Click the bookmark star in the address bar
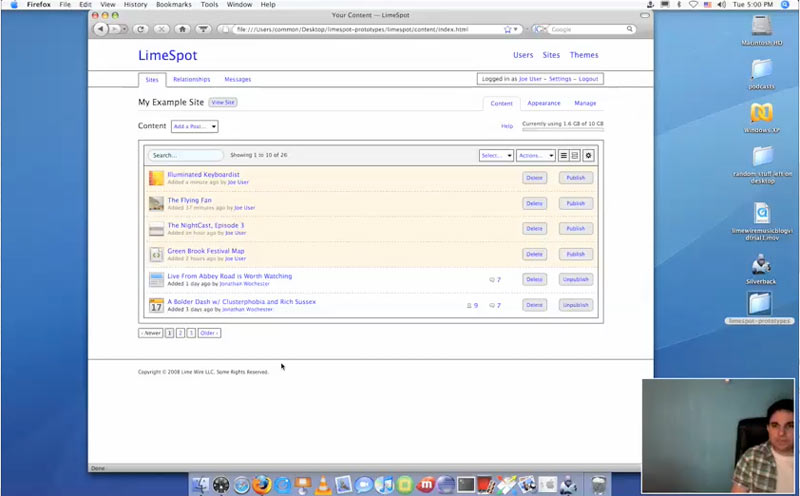Screen dimensions: 800x496 508,29
